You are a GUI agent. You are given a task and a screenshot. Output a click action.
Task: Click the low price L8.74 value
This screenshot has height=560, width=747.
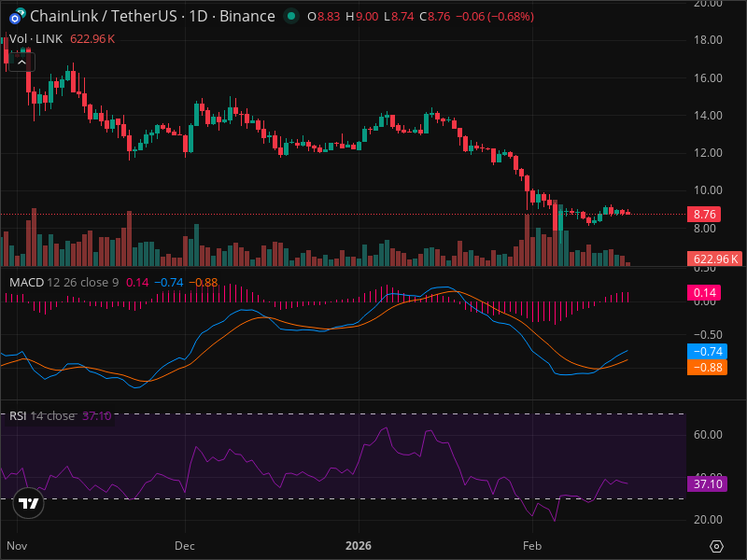(x=399, y=17)
